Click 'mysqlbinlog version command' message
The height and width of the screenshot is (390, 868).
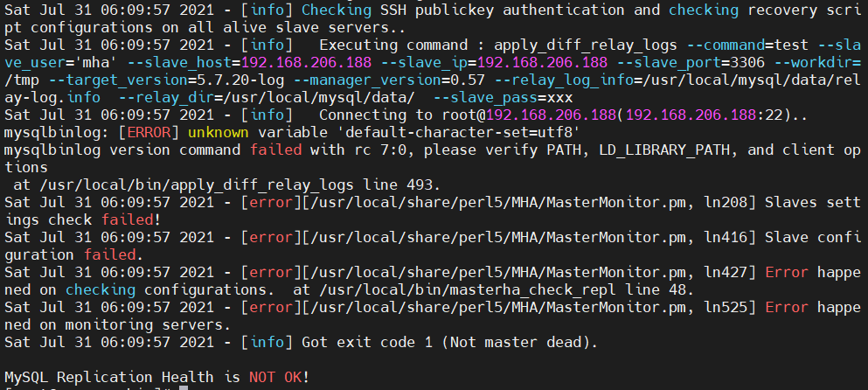(122, 150)
